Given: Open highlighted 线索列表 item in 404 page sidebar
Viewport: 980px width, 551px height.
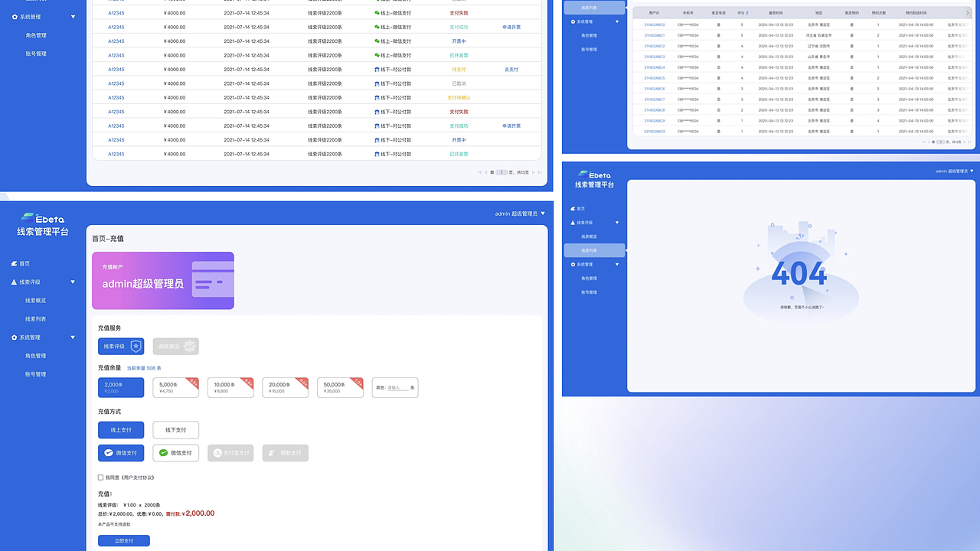Looking at the screenshot, I should point(594,250).
